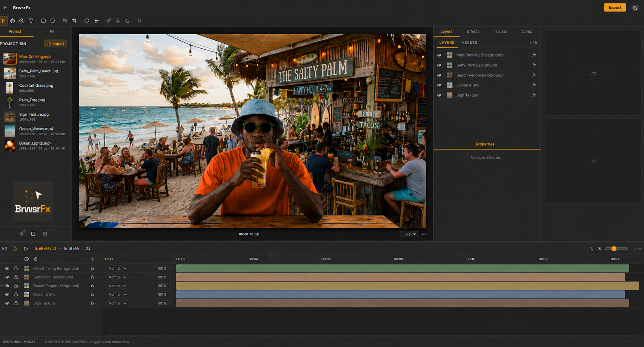Open blend mode dropdown for Ocean & Sky
644x347 pixels.
[117, 295]
